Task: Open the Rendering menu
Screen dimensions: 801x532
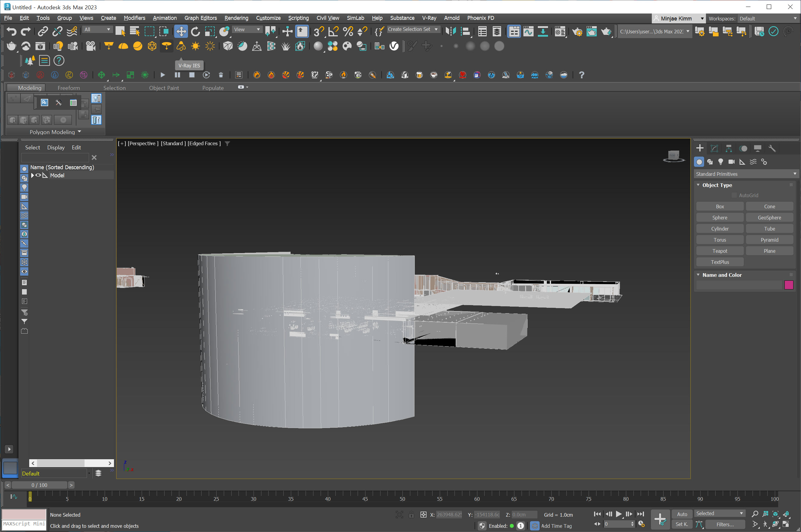Action: pyautogui.click(x=236, y=18)
